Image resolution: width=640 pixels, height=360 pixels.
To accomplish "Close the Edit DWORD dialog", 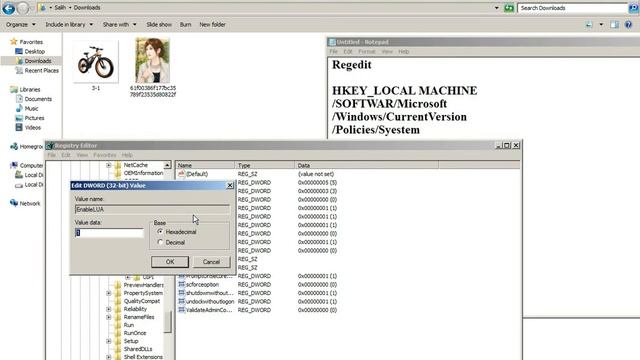I will click(x=230, y=185).
